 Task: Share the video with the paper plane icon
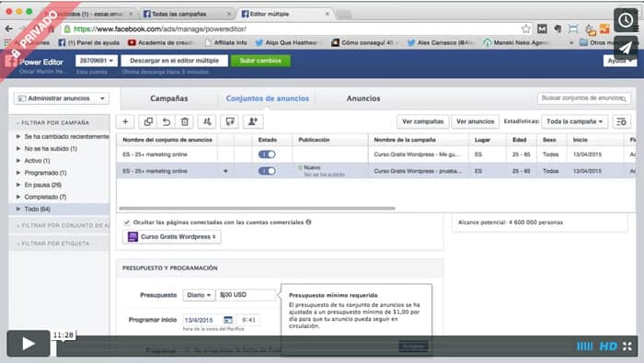click(626, 48)
